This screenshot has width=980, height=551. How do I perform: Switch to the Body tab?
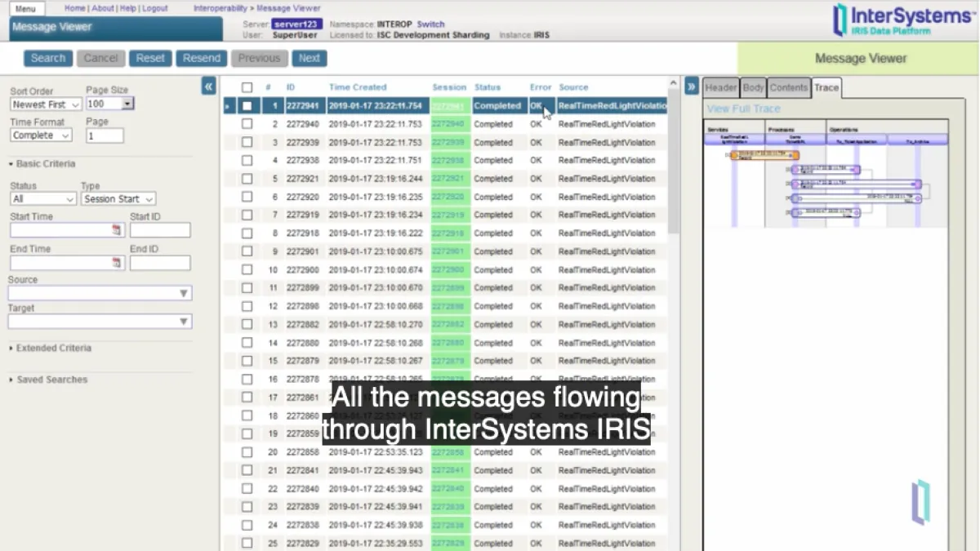click(x=753, y=88)
